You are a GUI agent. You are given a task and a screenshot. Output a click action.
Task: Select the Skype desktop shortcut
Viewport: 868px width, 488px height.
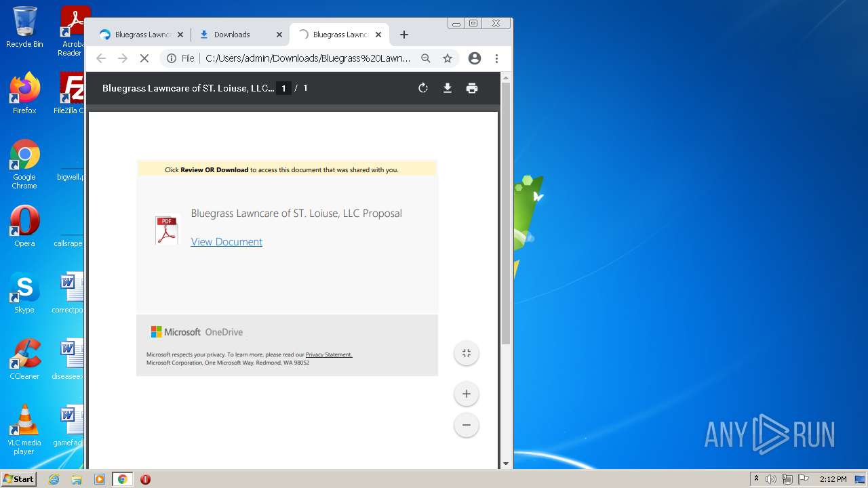click(24, 293)
